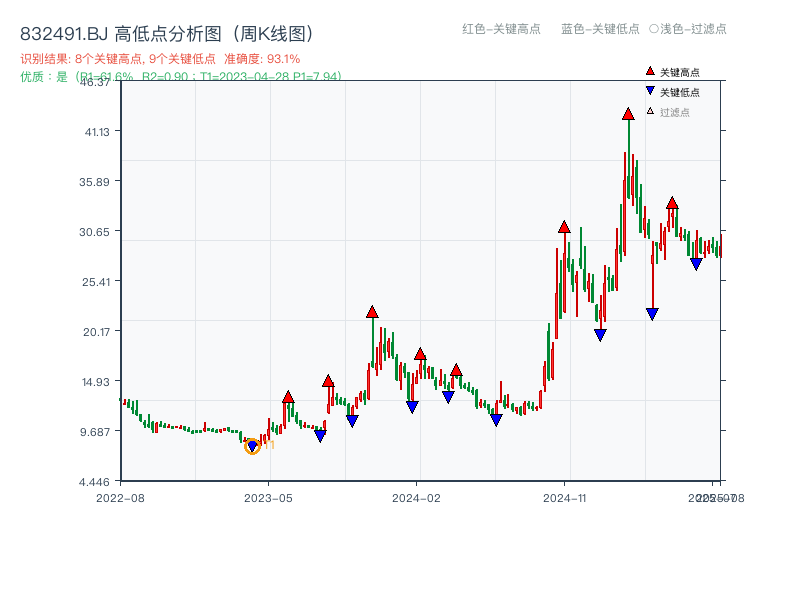Click the red triangle marker above the 2023-05 area
The height and width of the screenshot is (600, 800).
[x=288, y=397]
